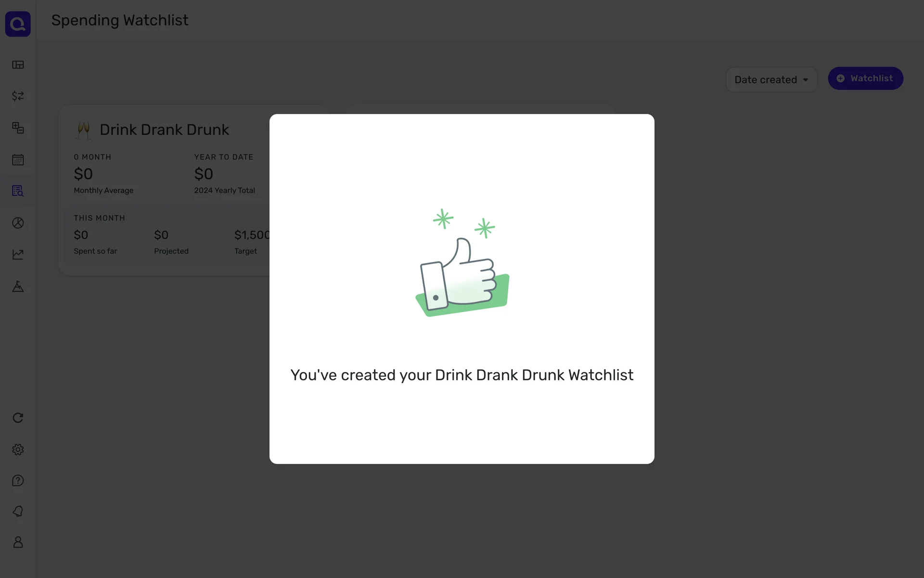The width and height of the screenshot is (924, 578).
Task: Click the refresh accounts icon
Action: [x=18, y=418]
